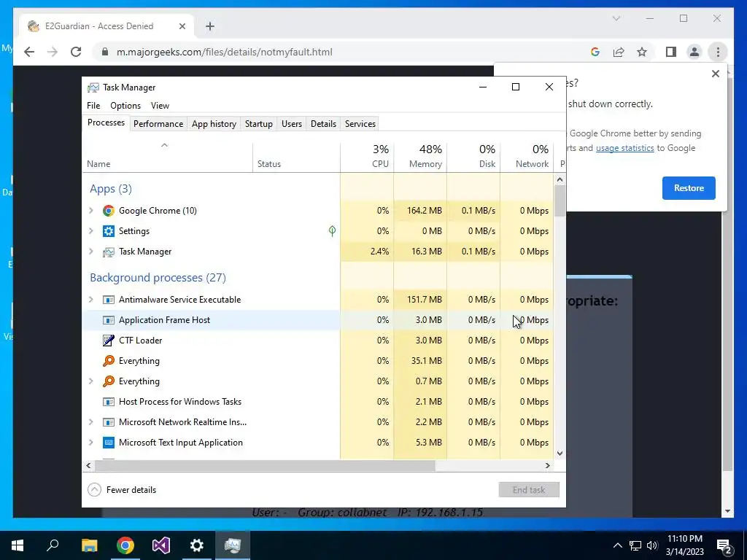Click the Microsoft Network Realtime Inspection icon

click(x=109, y=422)
